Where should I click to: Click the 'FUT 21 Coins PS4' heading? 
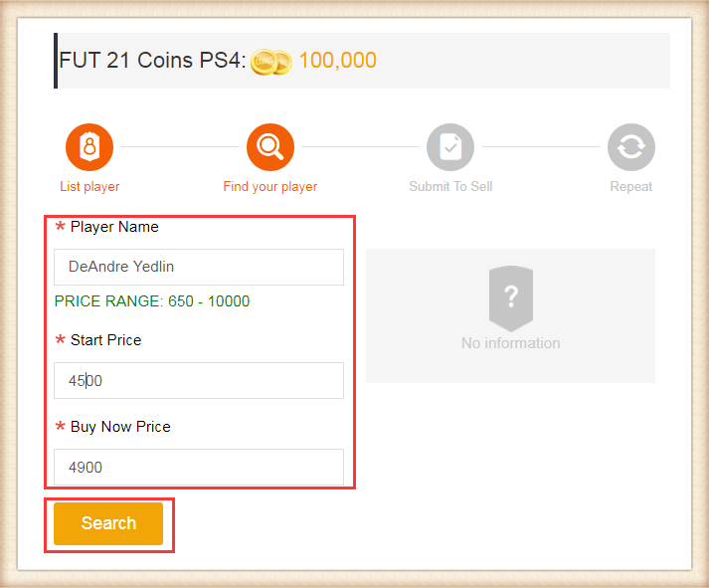(x=152, y=61)
